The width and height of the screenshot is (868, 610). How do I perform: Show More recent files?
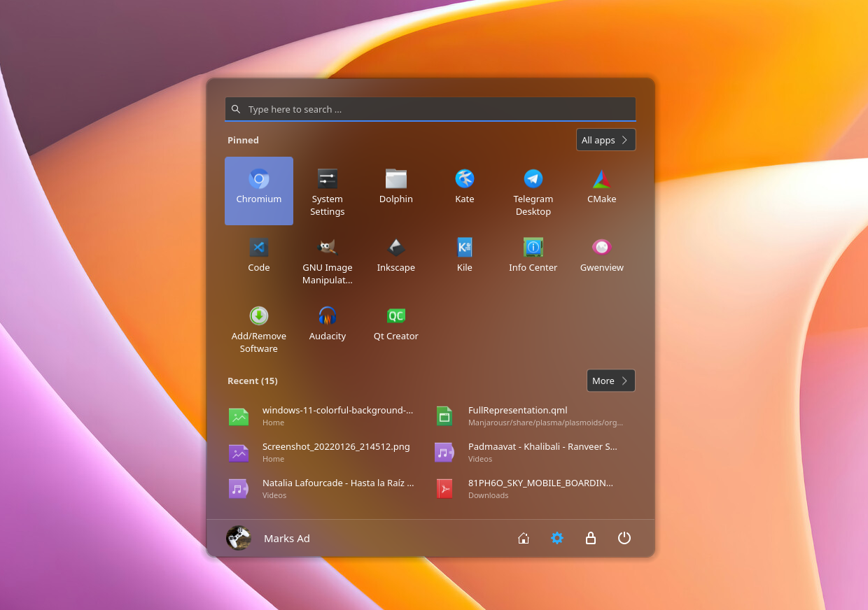click(x=611, y=381)
